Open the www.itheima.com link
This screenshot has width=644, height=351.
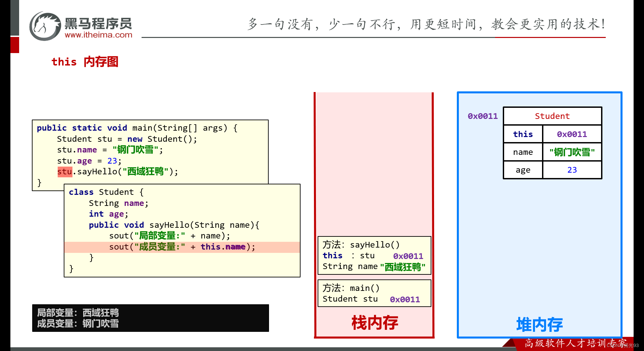(x=98, y=35)
